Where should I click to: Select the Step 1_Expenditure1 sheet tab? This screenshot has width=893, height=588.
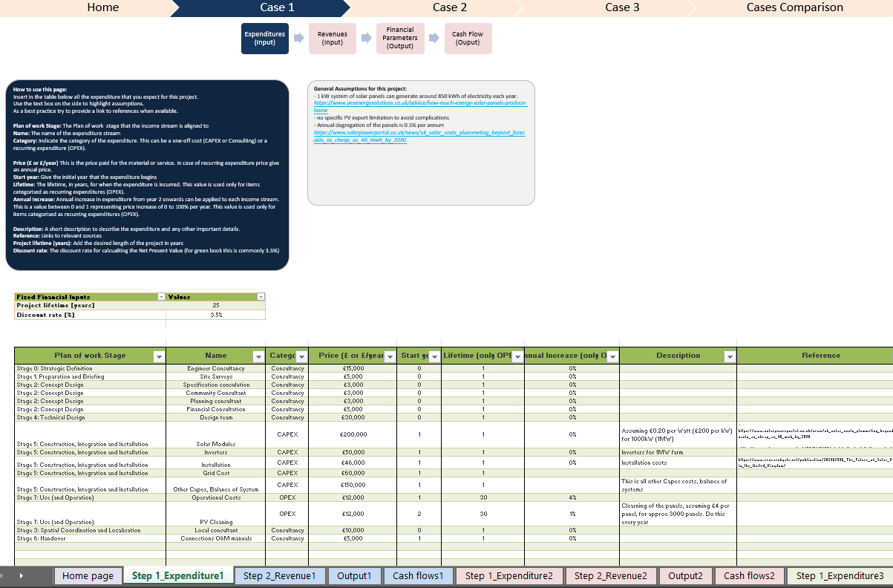tap(177, 576)
